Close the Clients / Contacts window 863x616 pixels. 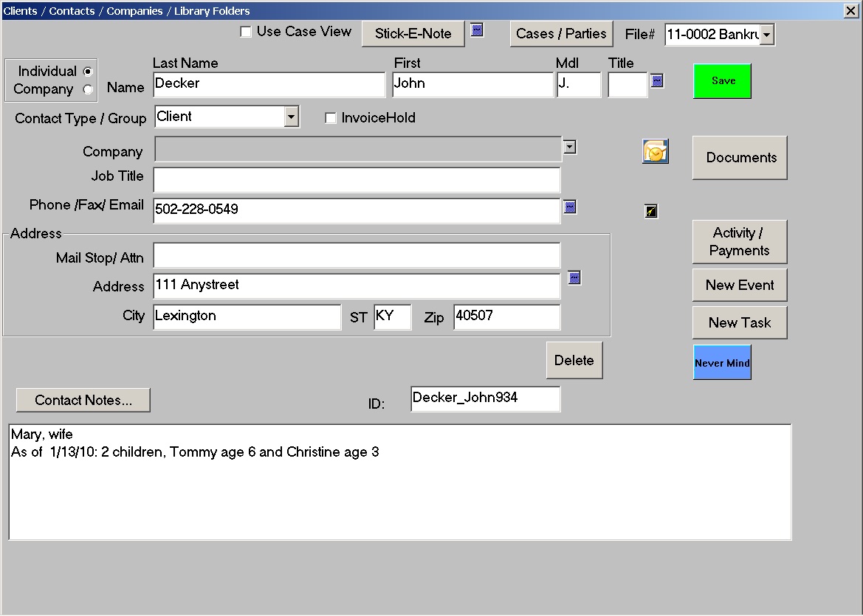point(850,10)
